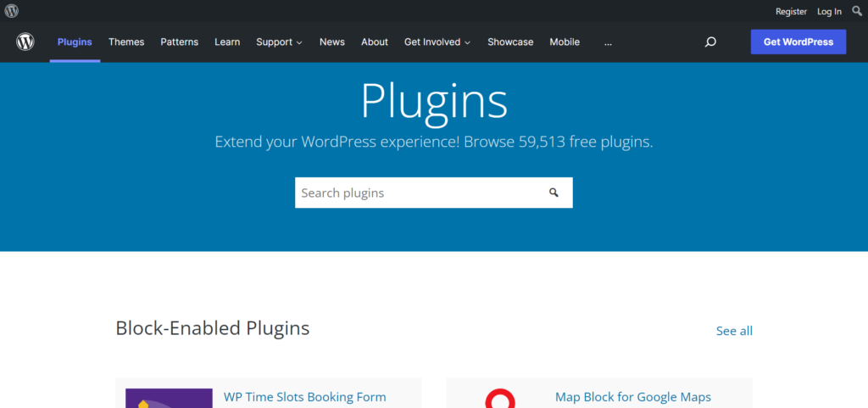Viewport: 868px width, 408px height.
Task: Submit plugin search with magnifier button
Action: click(x=554, y=193)
